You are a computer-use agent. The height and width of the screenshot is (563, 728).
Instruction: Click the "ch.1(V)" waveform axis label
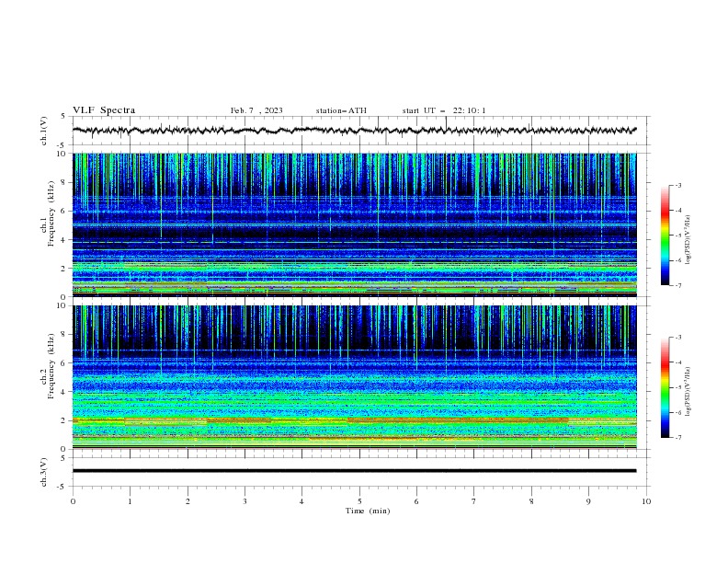[44, 131]
